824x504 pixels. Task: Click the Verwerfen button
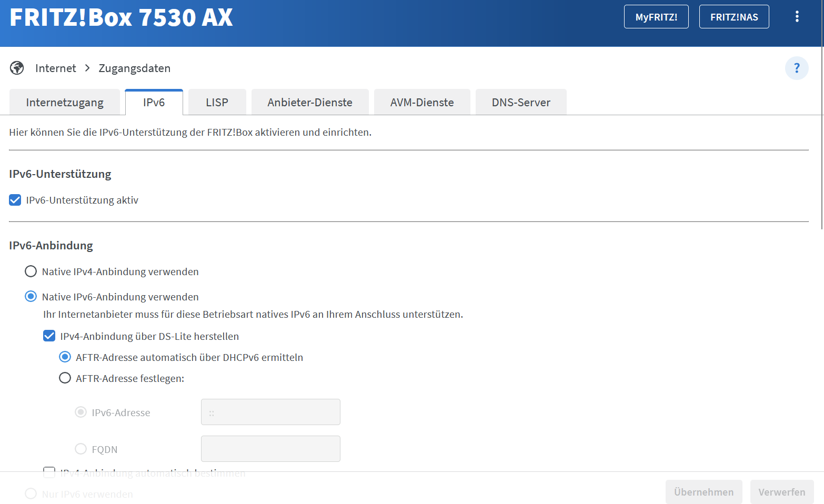[782, 492]
